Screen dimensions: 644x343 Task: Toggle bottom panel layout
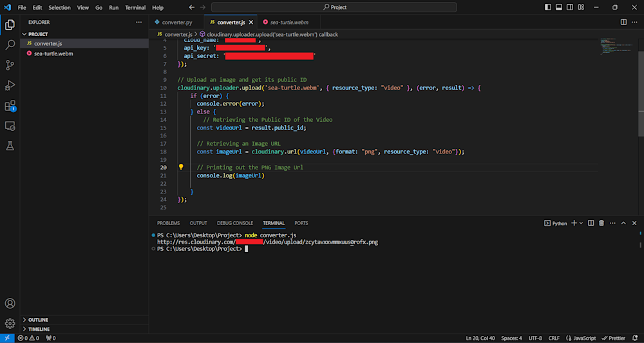pyautogui.click(x=559, y=7)
